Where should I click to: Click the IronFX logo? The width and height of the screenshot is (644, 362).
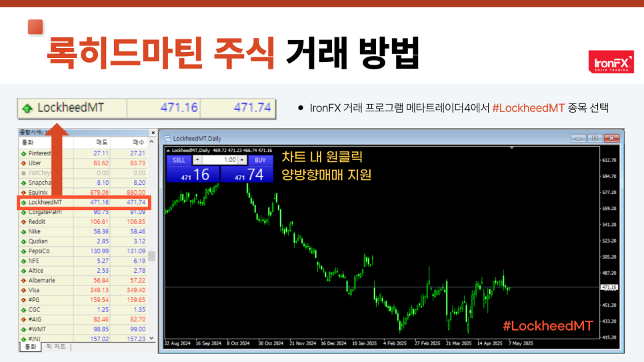[611, 62]
